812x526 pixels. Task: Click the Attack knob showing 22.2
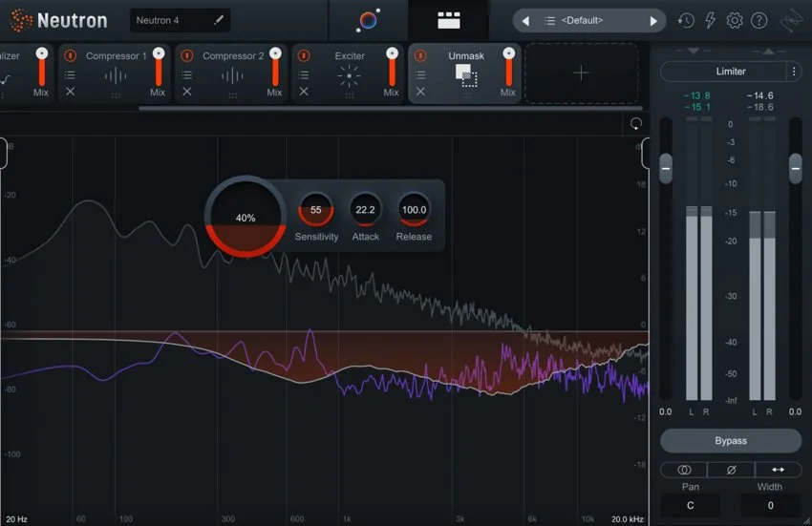(365, 210)
